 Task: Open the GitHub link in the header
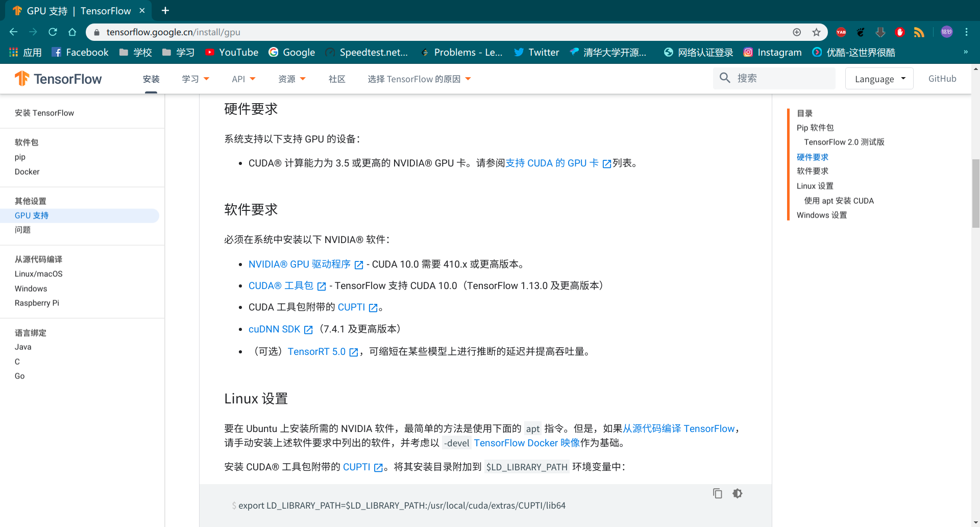[942, 78]
